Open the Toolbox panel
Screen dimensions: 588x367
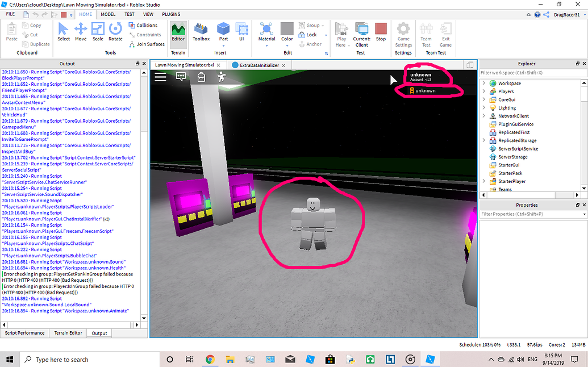201,31
